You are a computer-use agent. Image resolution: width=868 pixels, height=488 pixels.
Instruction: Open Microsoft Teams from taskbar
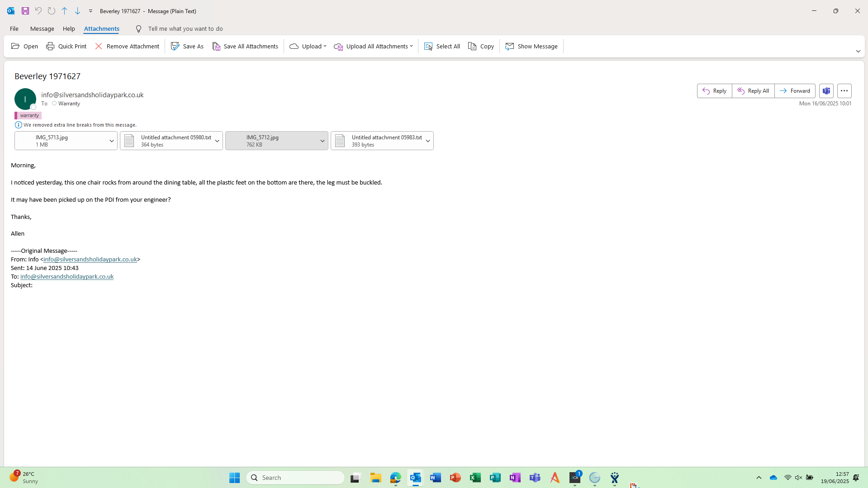click(535, 478)
